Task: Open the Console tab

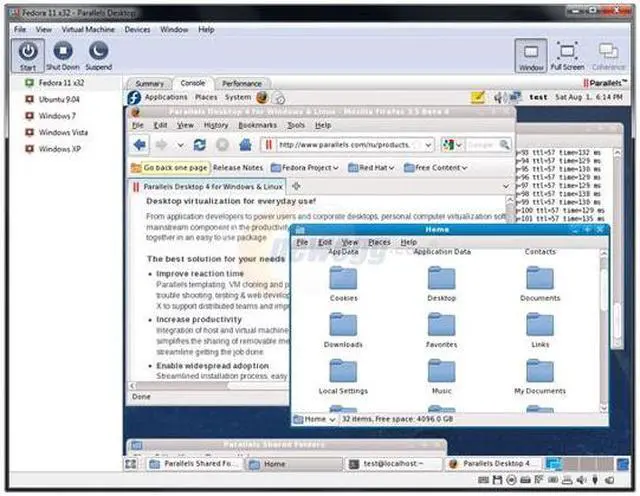Action: (193, 83)
